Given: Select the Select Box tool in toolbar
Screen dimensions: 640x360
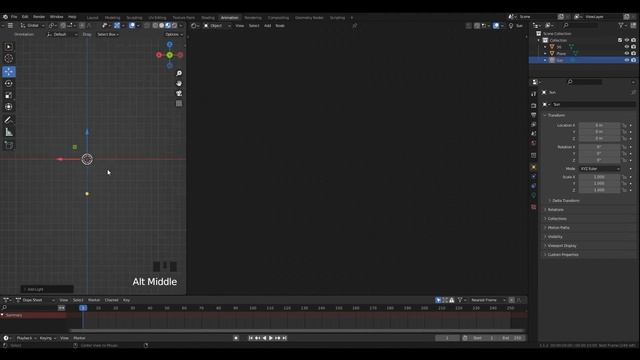Looking at the screenshot, I should 9,47.
